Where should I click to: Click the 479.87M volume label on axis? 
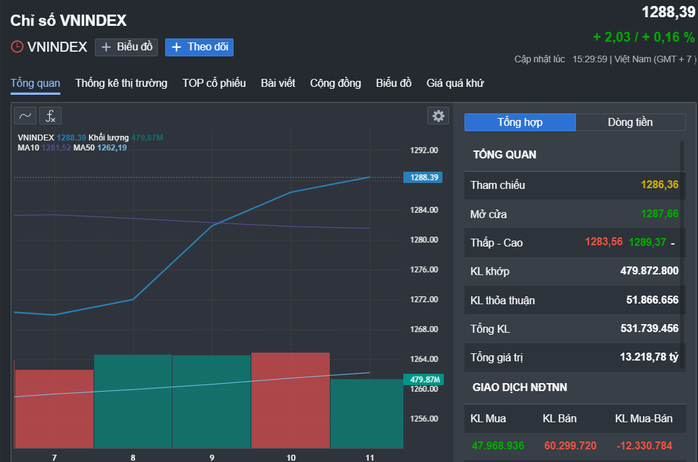pyautogui.click(x=423, y=379)
